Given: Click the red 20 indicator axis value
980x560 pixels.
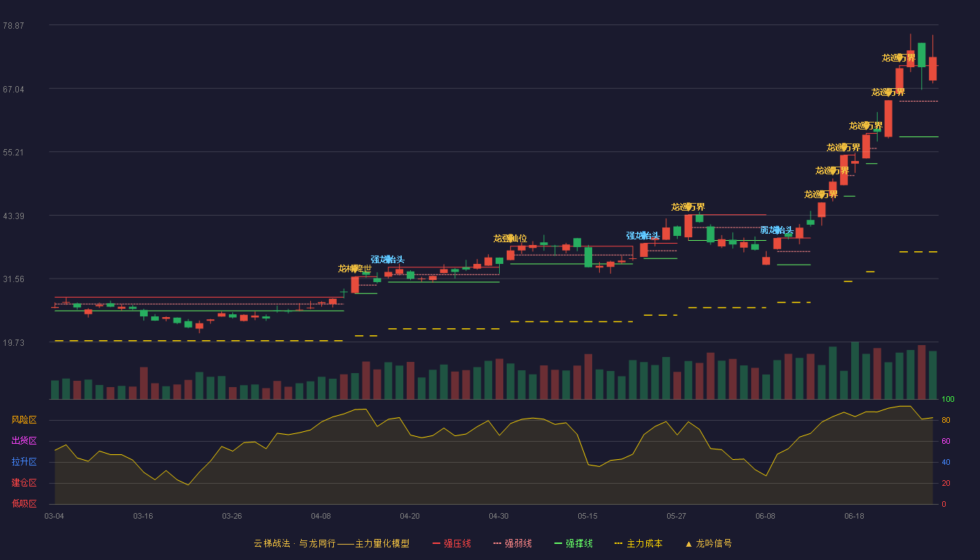Looking at the screenshot, I should [x=946, y=483].
